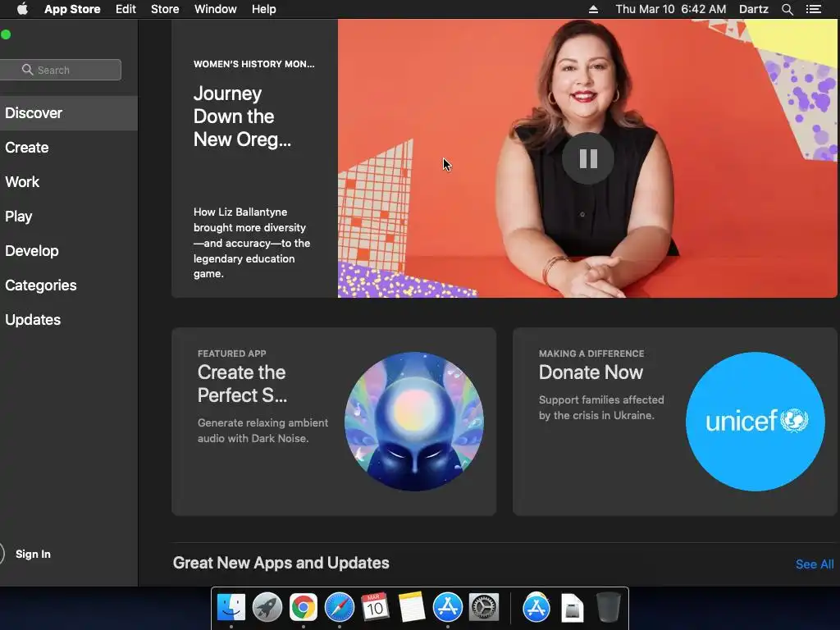
Task: Open Safari compass icon in dock
Action: tap(339, 608)
